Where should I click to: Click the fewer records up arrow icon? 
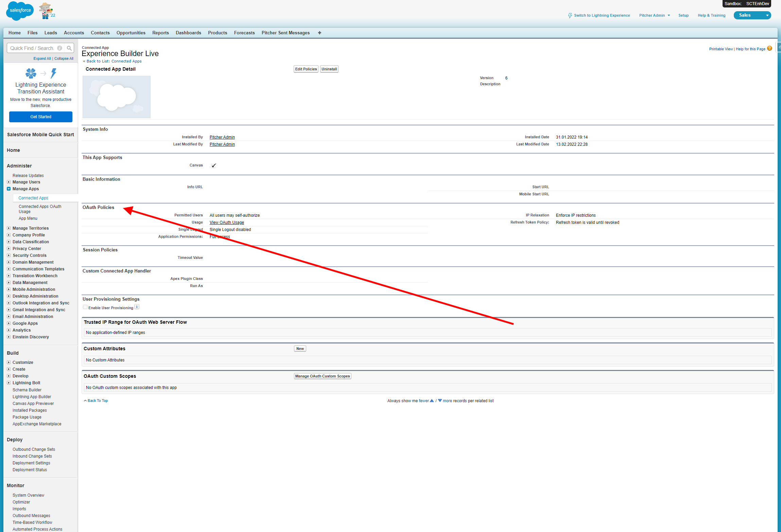432,401
